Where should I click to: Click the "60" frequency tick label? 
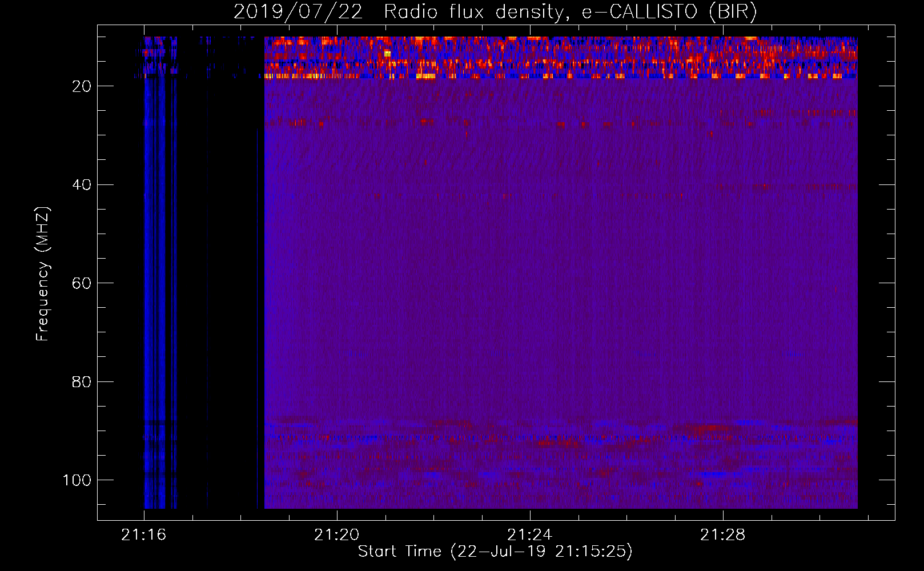pos(82,283)
